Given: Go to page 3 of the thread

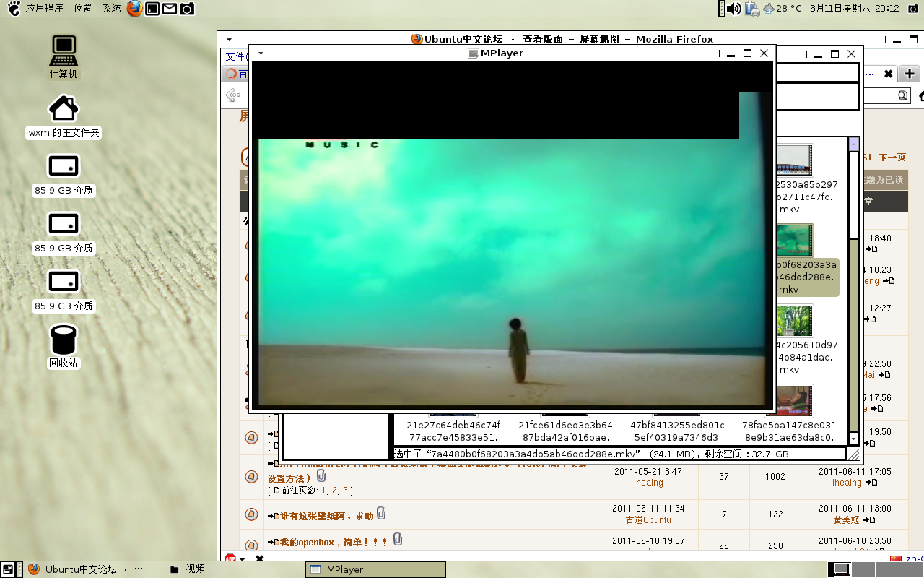Looking at the screenshot, I should (x=345, y=491).
